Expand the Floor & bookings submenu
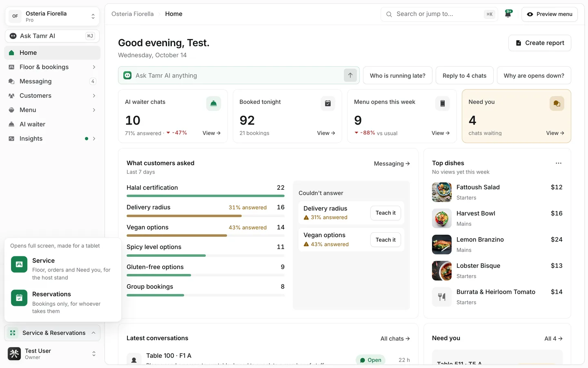 94,67
